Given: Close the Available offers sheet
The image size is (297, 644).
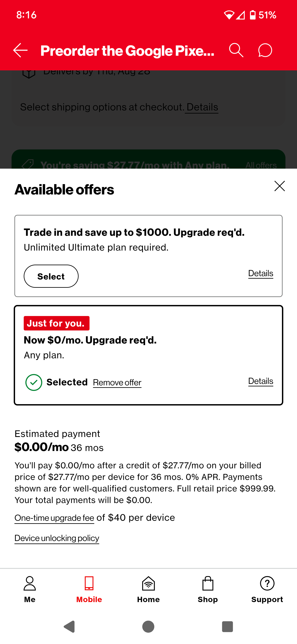Looking at the screenshot, I should (x=279, y=186).
